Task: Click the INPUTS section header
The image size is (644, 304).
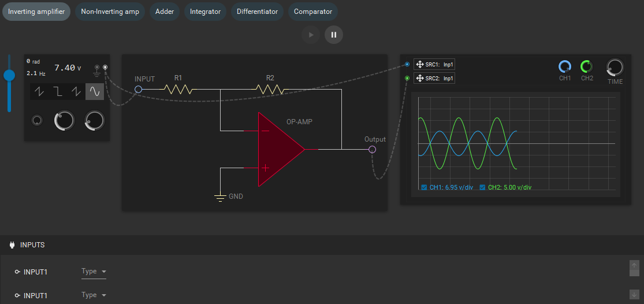Action: coord(322,245)
